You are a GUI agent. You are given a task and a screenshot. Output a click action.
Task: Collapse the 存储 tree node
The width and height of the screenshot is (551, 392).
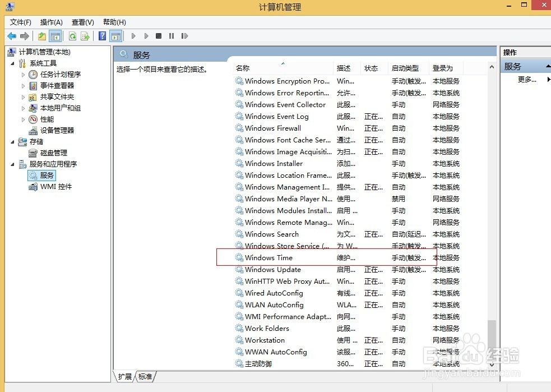click(x=12, y=142)
